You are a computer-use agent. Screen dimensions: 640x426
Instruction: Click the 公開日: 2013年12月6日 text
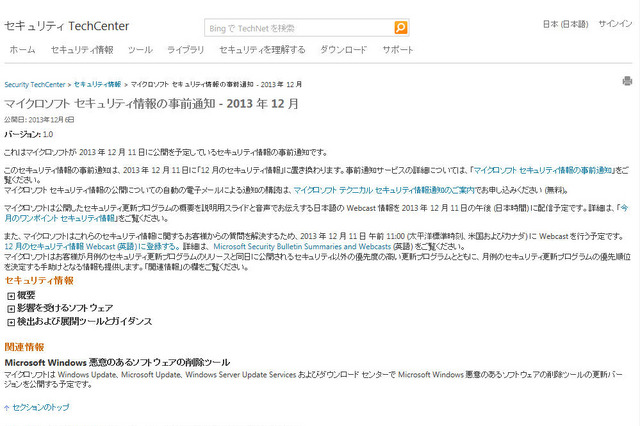[x=39, y=120]
